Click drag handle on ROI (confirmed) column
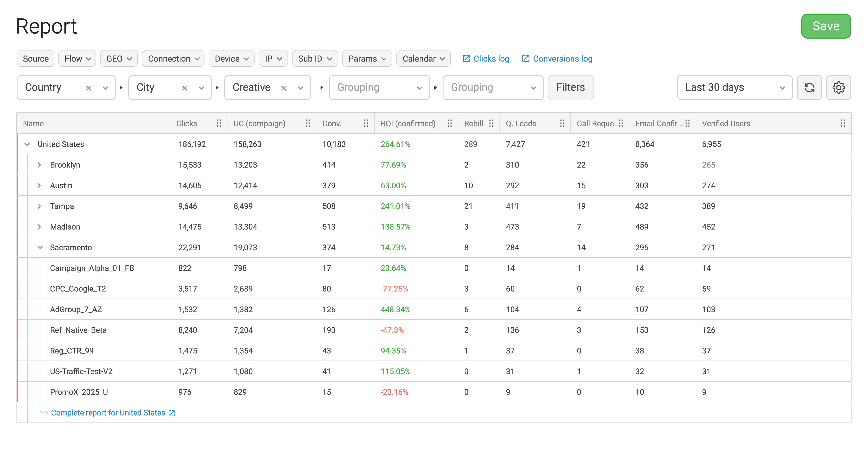The height and width of the screenshot is (459, 868). (x=449, y=123)
